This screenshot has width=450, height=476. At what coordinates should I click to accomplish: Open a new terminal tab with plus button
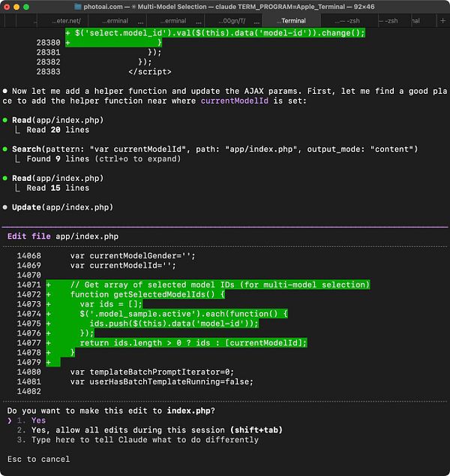click(442, 20)
